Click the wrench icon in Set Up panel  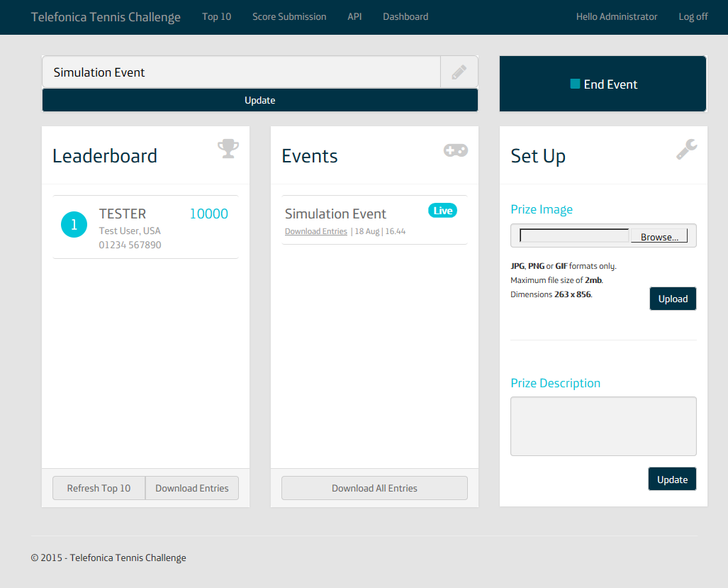(x=685, y=149)
